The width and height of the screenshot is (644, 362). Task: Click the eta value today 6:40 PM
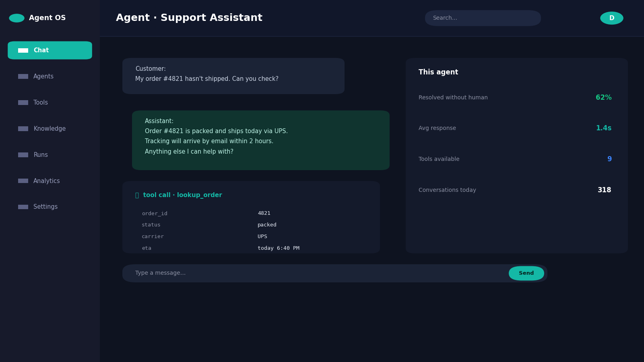[279, 248]
